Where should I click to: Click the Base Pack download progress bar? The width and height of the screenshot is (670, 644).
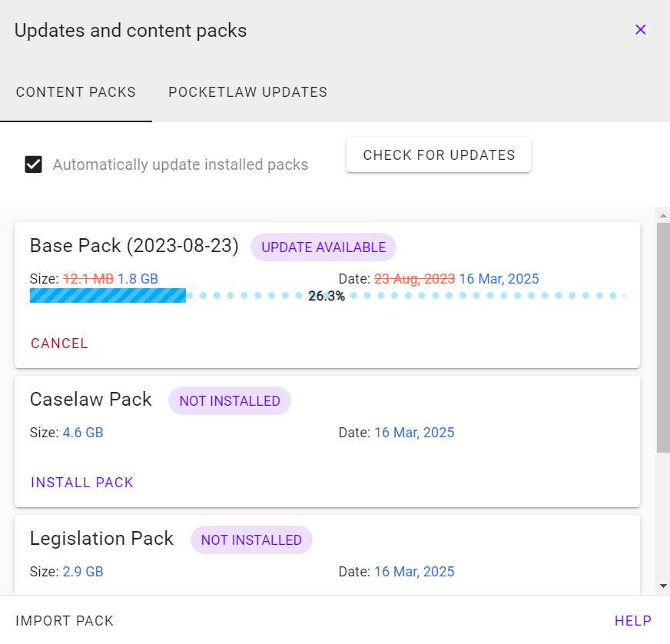tap(327, 296)
